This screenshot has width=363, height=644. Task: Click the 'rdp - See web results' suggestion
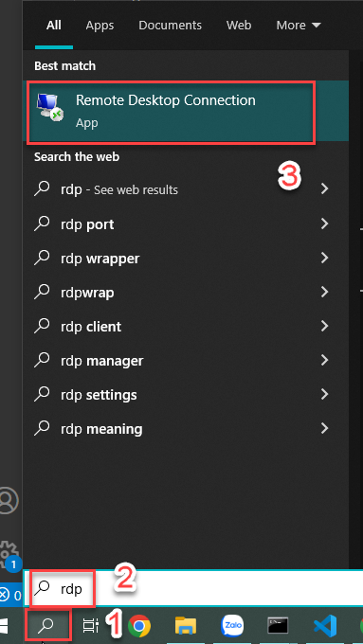[x=186, y=189]
